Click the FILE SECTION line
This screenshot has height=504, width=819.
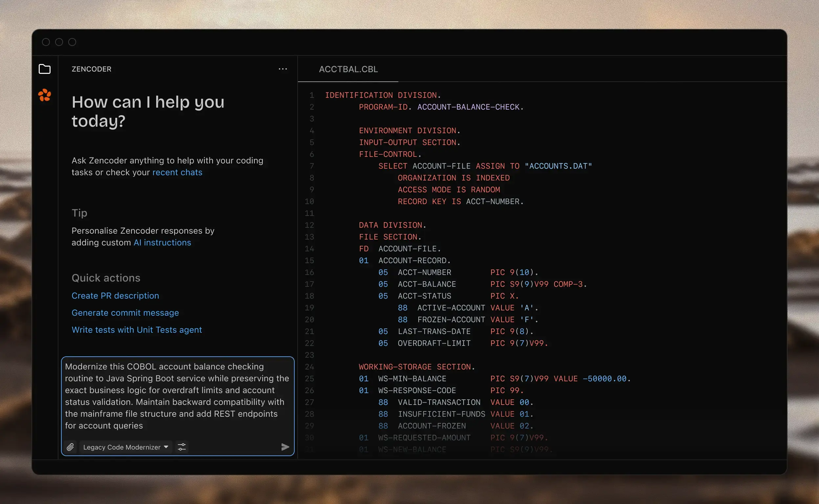click(x=390, y=237)
